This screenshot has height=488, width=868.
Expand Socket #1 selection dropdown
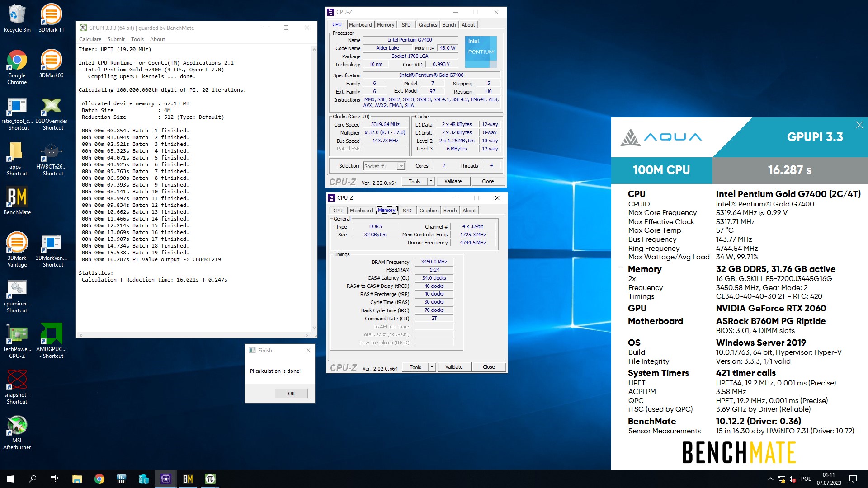[401, 166]
